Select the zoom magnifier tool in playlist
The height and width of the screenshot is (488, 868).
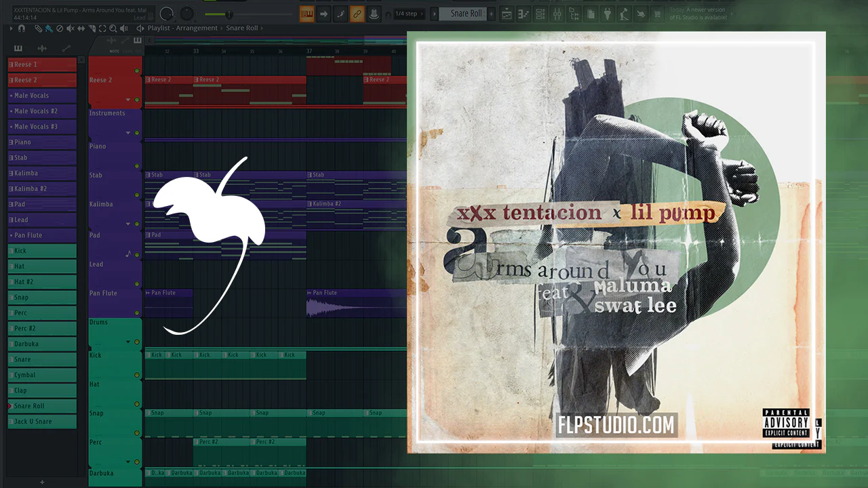pyautogui.click(x=113, y=28)
